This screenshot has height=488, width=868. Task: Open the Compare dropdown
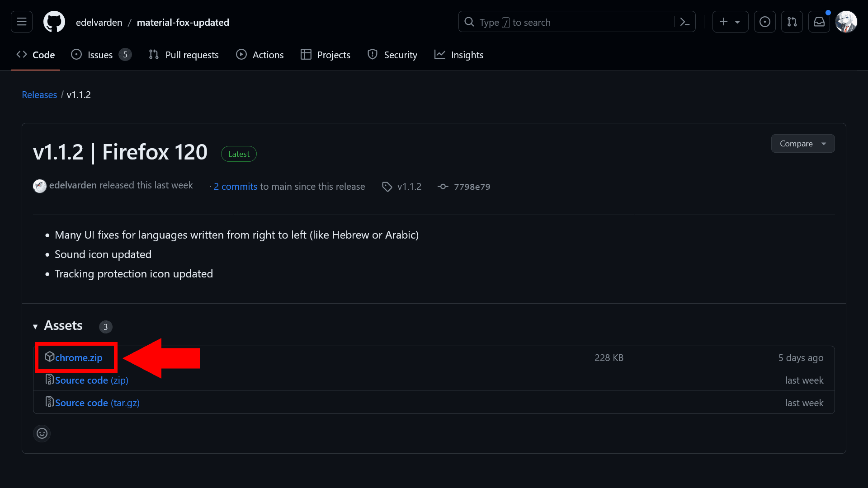pos(803,144)
